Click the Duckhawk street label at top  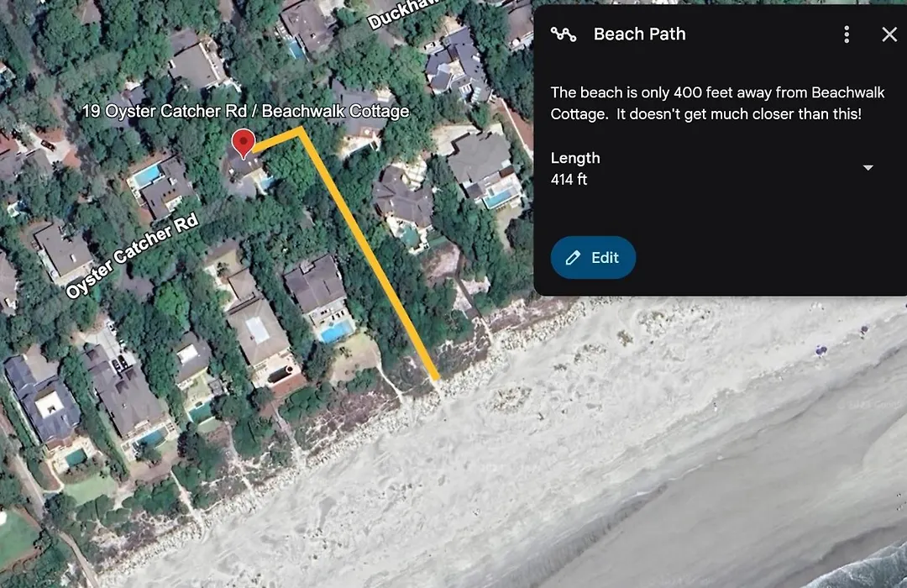tap(405, 13)
